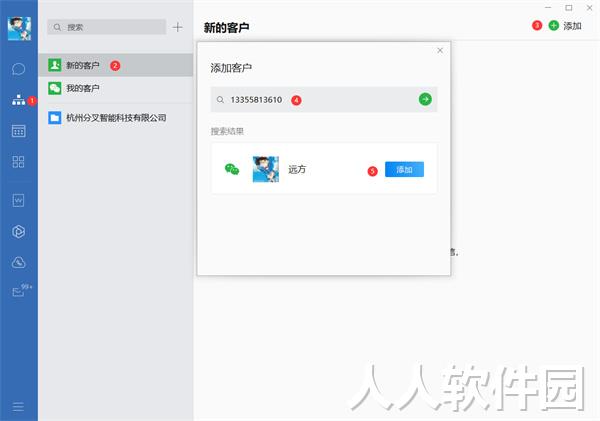This screenshot has width=600, height=421.
Task: Click the phone number search field in the dialog
Action: coord(324,100)
